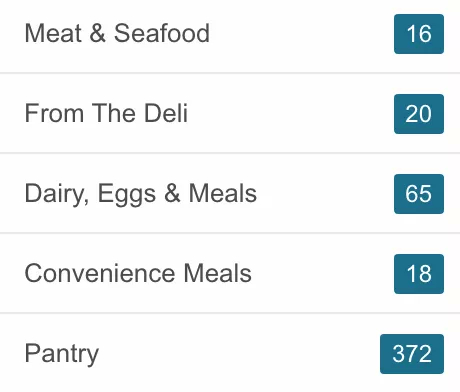Click the 18 count badge
The height and width of the screenshot is (392, 460).
tap(419, 274)
